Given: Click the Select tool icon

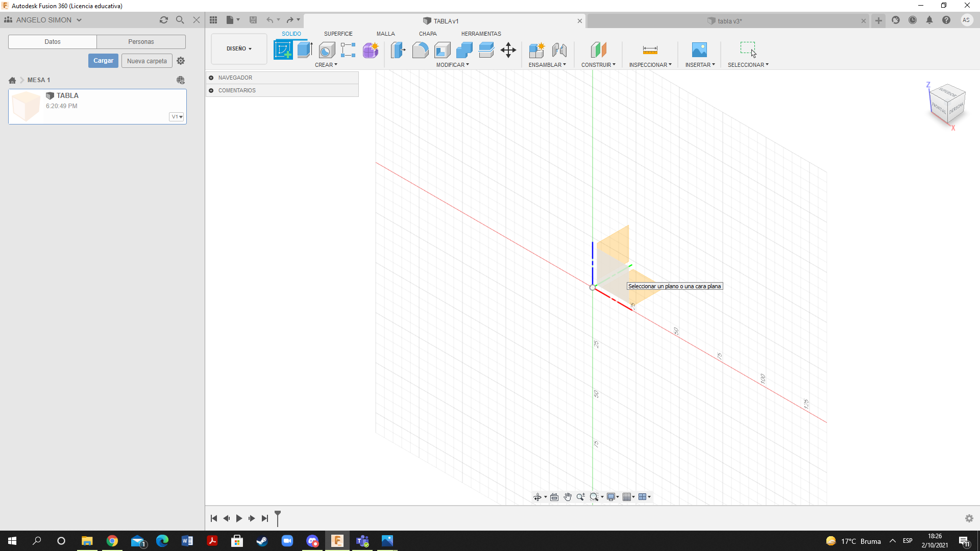Looking at the screenshot, I should (748, 49).
